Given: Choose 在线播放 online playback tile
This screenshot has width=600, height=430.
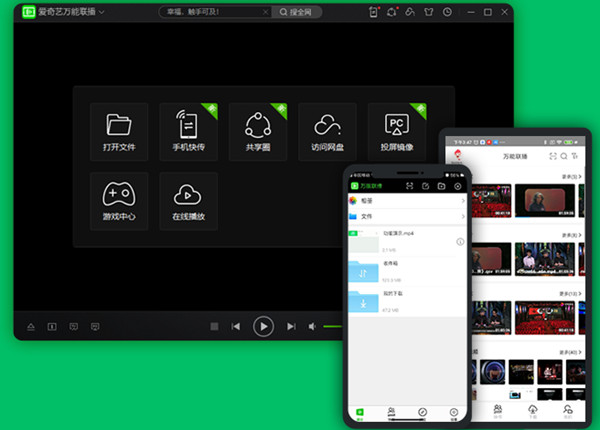Looking at the screenshot, I should (189, 201).
